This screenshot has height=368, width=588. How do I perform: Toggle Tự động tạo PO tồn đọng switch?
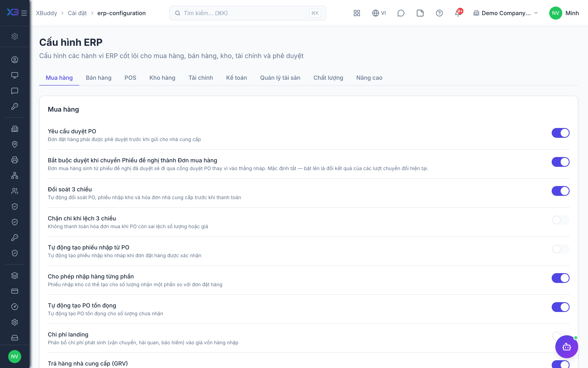point(560,307)
